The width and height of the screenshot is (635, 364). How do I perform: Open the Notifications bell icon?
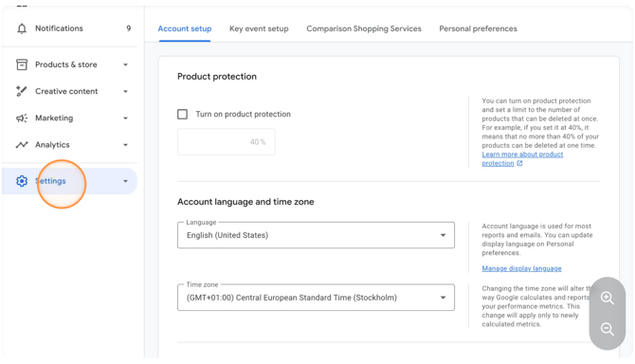pos(22,28)
